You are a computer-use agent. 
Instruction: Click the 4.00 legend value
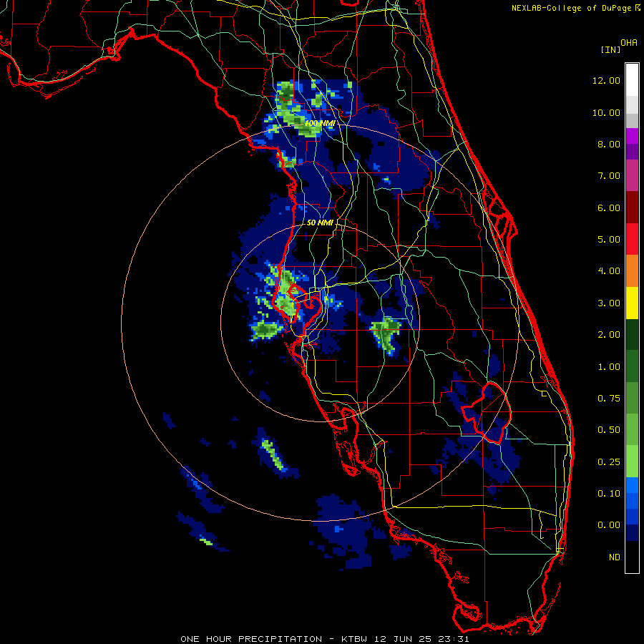(609, 271)
